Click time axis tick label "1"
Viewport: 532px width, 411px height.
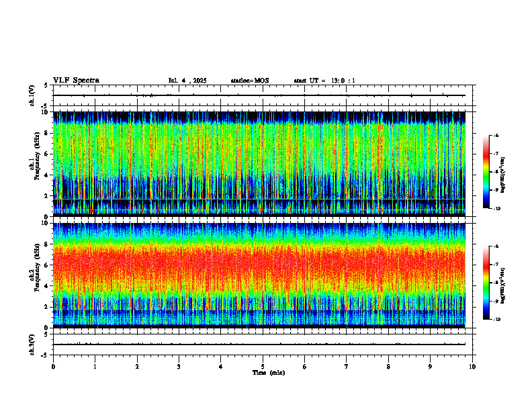(95, 367)
